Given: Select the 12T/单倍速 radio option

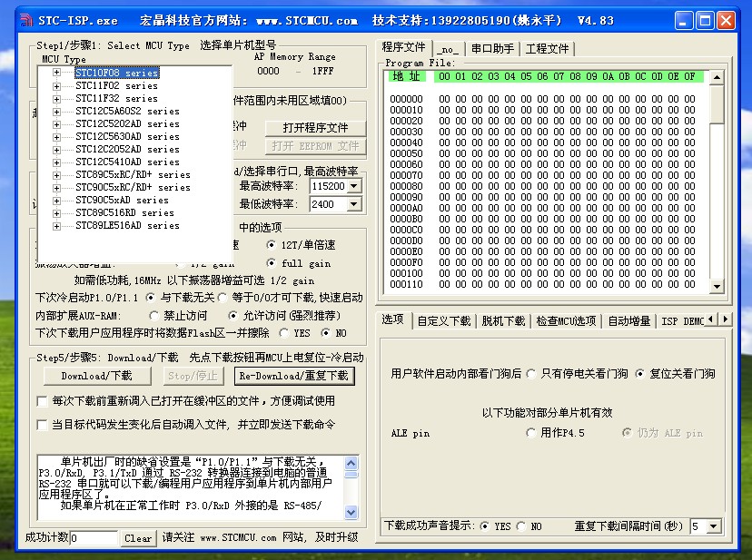Looking at the screenshot, I should pos(272,245).
